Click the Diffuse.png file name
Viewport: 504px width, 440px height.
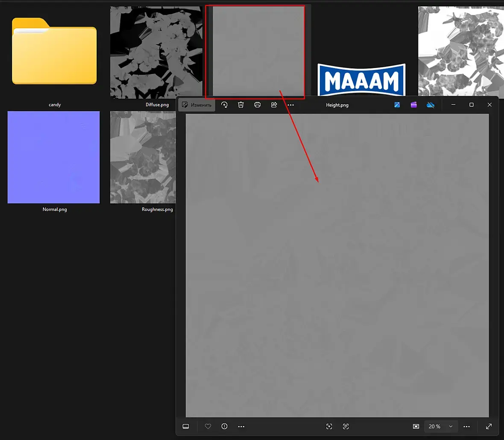[x=157, y=105]
